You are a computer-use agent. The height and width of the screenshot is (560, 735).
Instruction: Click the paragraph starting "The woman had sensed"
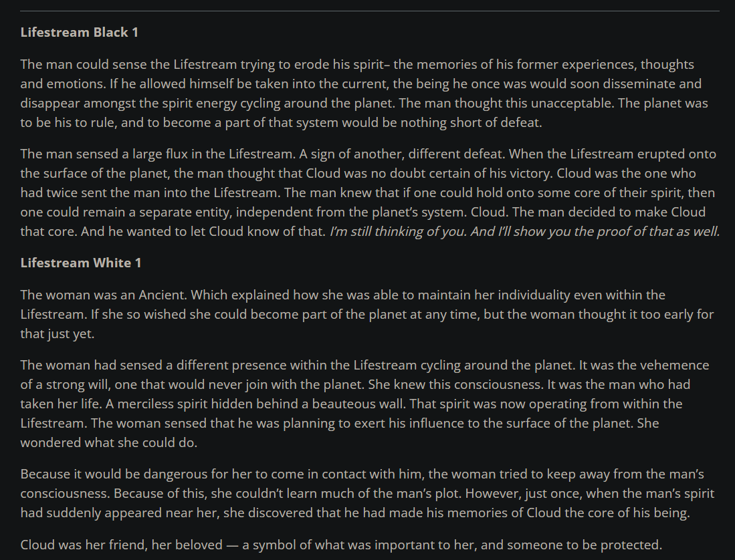click(364, 404)
